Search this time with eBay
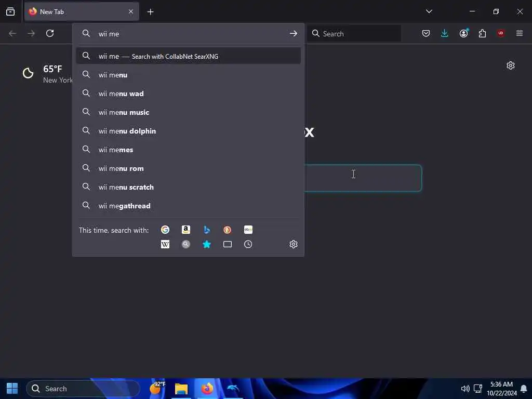The height and width of the screenshot is (399, 532). (248, 230)
